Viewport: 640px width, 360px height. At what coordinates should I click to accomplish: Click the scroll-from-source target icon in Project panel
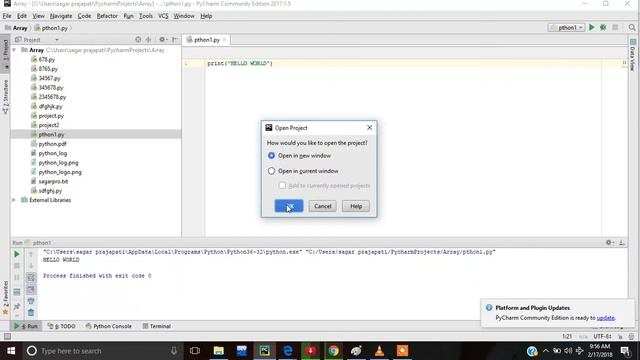click(138, 40)
